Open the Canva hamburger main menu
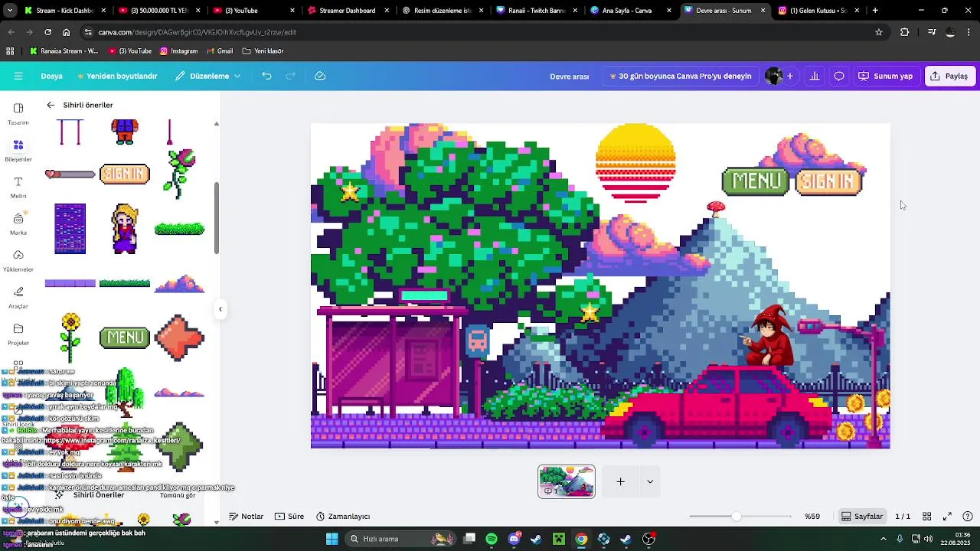Viewport: 980px width, 551px height. tap(18, 76)
